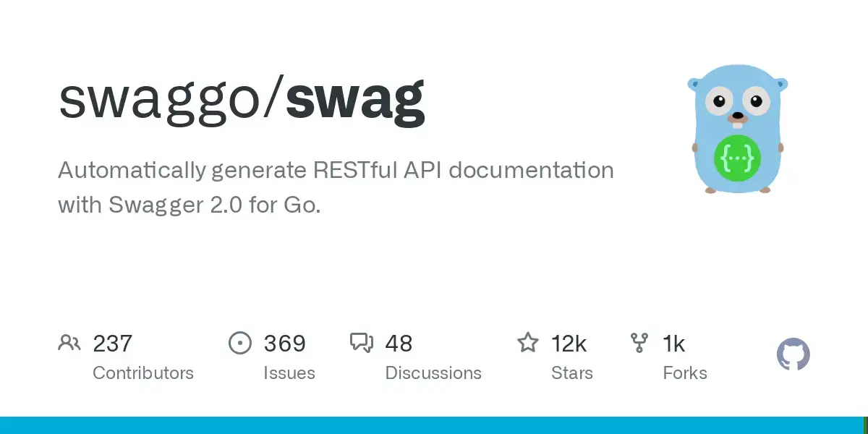Screen dimensions: 868x434
Task: Open the GitHub Octocat logo
Action: point(793,355)
